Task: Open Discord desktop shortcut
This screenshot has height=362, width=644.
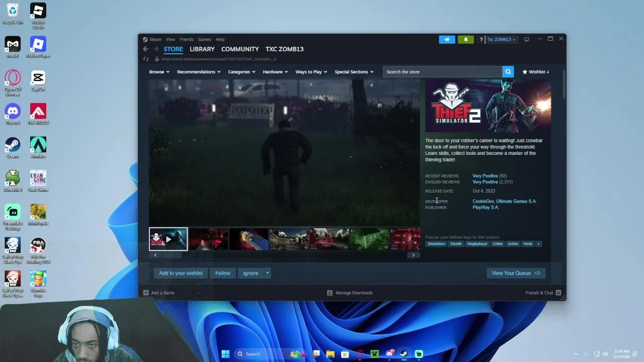Action: click(13, 114)
